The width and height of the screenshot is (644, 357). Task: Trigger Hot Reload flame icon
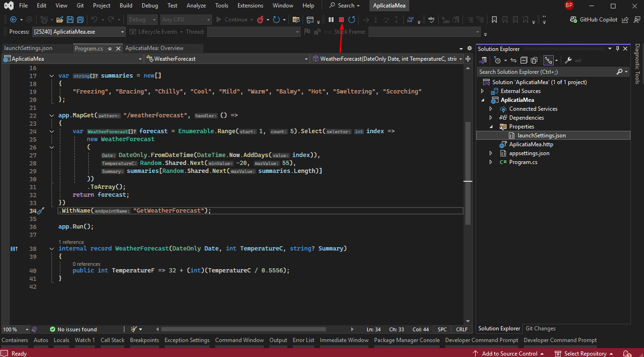pos(260,20)
